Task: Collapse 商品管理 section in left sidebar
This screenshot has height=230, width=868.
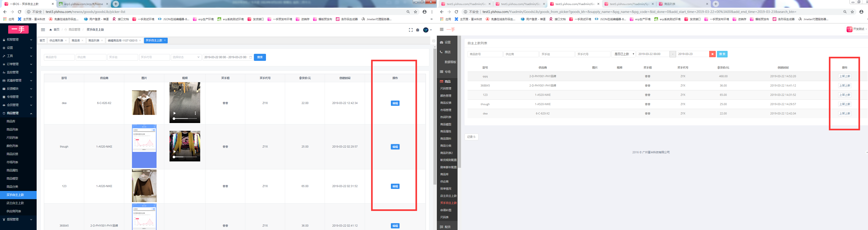Action: coord(18,113)
